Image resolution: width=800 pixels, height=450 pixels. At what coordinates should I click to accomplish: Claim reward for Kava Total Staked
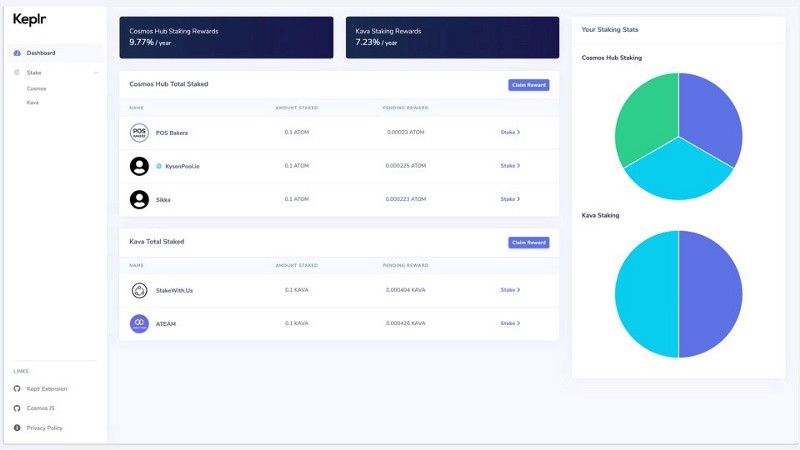click(x=529, y=243)
